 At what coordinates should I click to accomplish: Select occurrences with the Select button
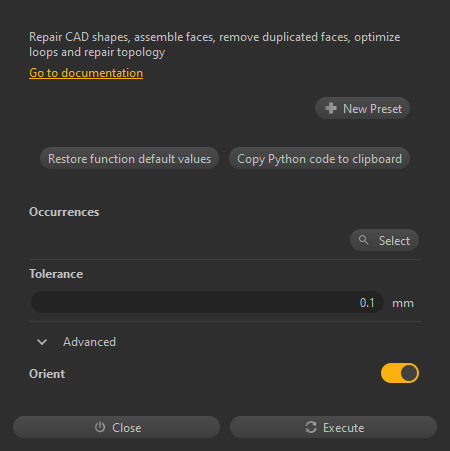(384, 240)
